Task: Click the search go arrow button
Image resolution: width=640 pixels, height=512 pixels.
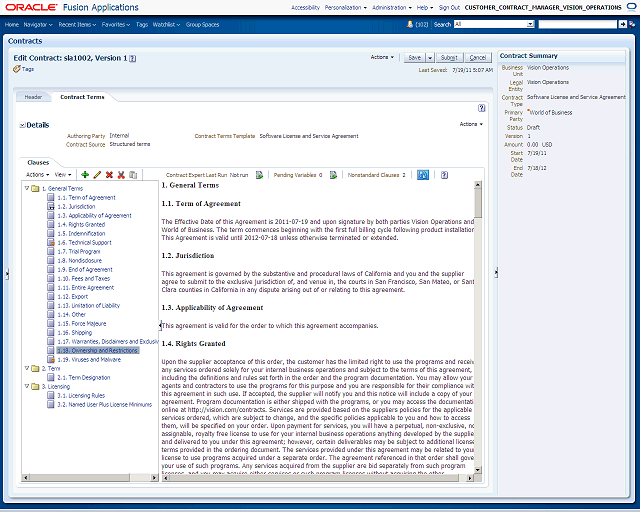Action: [622, 24]
